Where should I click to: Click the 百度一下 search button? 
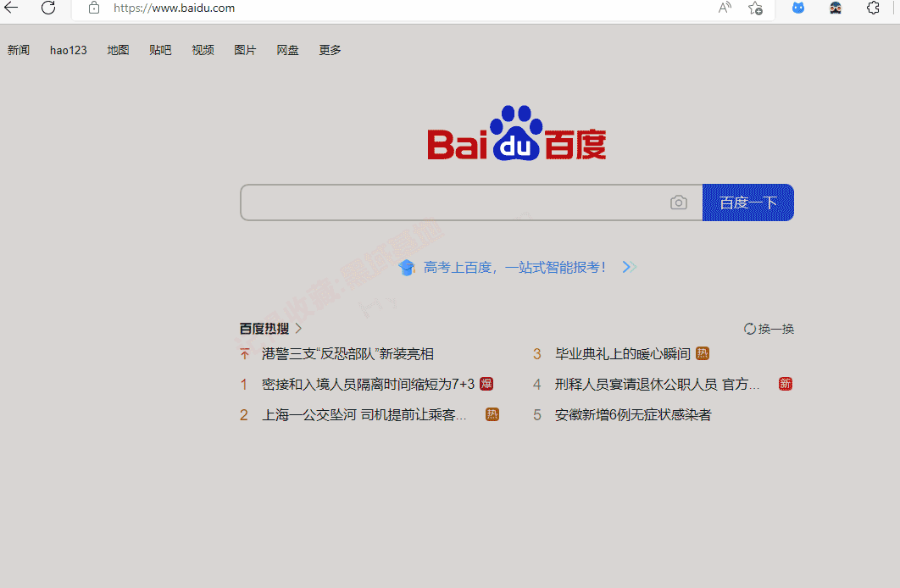748,202
